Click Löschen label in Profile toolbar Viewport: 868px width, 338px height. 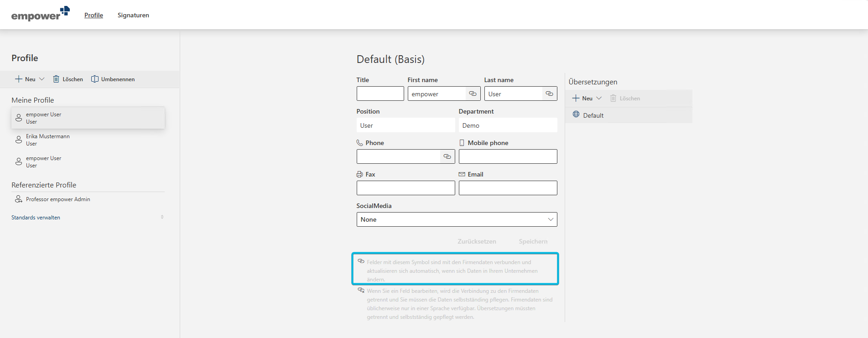[x=73, y=79]
